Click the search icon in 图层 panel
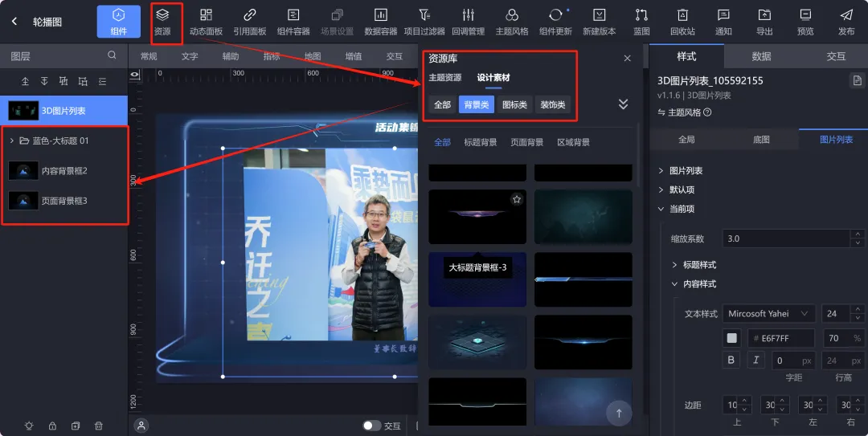The width and height of the screenshot is (868, 436). click(112, 55)
